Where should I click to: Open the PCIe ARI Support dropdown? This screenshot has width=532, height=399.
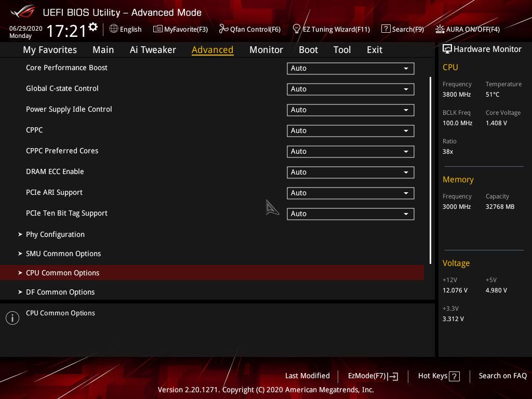click(x=351, y=193)
